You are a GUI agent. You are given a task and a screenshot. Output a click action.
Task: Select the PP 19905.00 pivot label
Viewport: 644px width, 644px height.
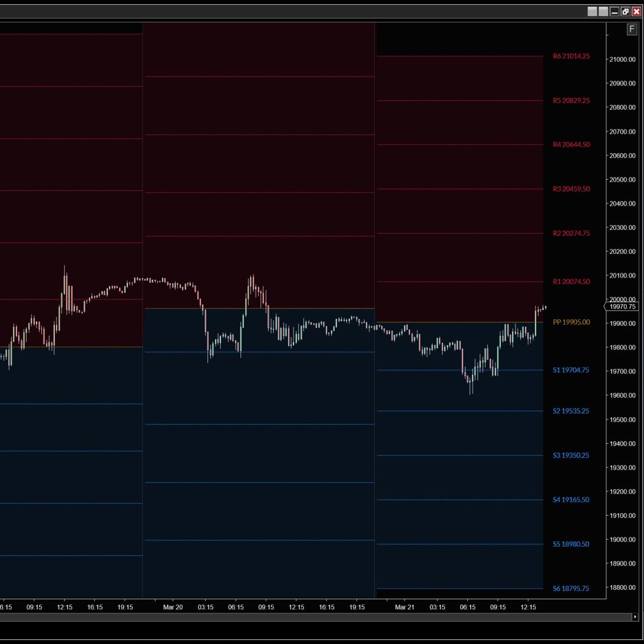pyautogui.click(x=571, y=322)
